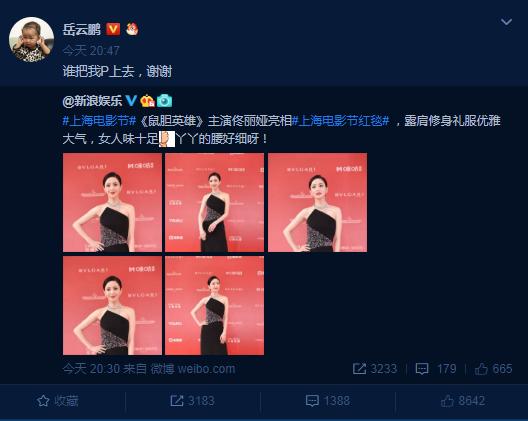
Task: Open the 179 comments on original post
Action: pyautogui.click(x=436, y=369)
